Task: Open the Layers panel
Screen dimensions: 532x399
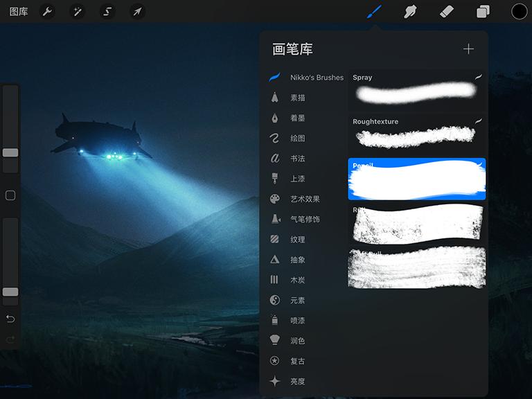Action: click(483, 12)
